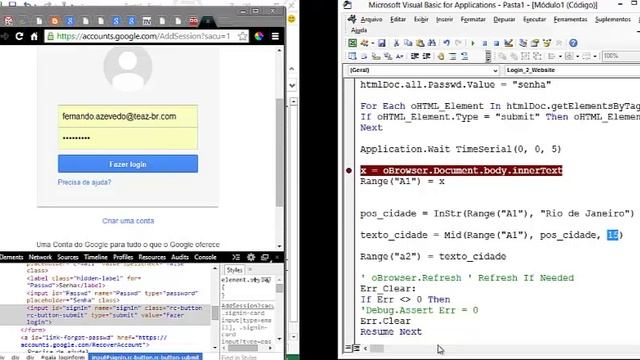The image size is (640, 360).
Task: Open Editar menu
Action: point(398,19)
